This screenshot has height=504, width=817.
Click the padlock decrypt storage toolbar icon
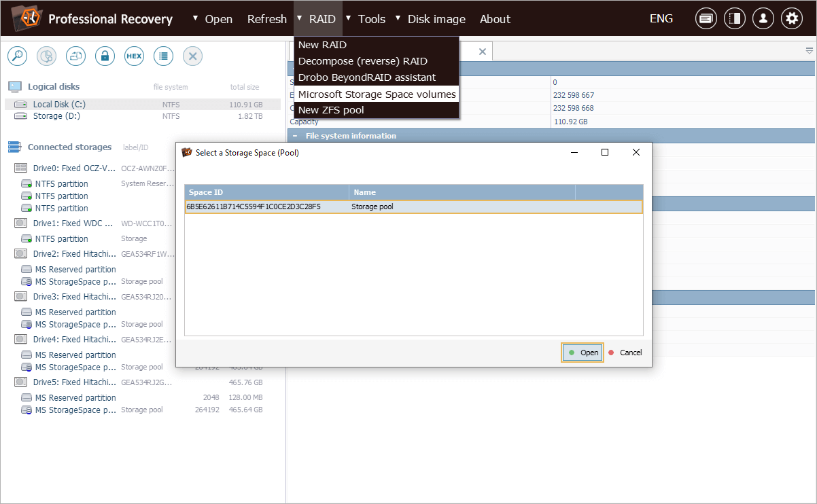(105, 56)
